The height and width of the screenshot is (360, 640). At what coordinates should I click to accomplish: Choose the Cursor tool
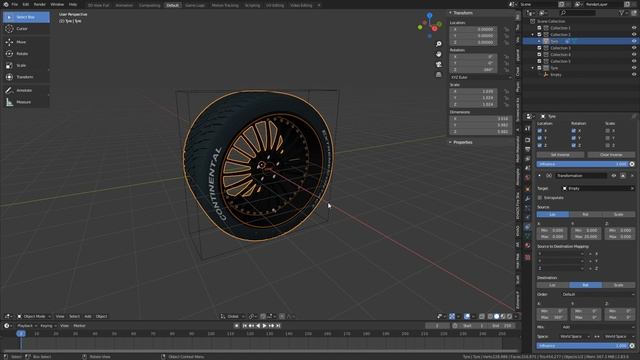[x=26, y=29]
